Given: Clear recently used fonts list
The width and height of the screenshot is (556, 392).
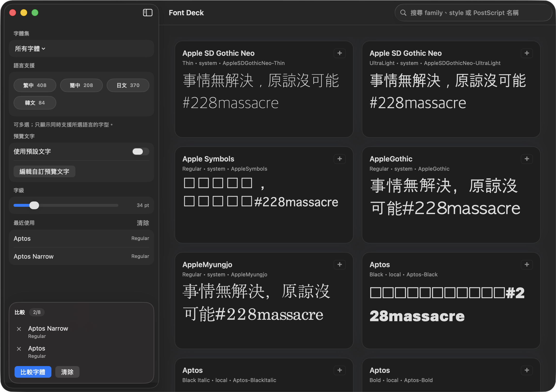Looking at the screenshot, I should pyautogui.click(x=143, y=223).
